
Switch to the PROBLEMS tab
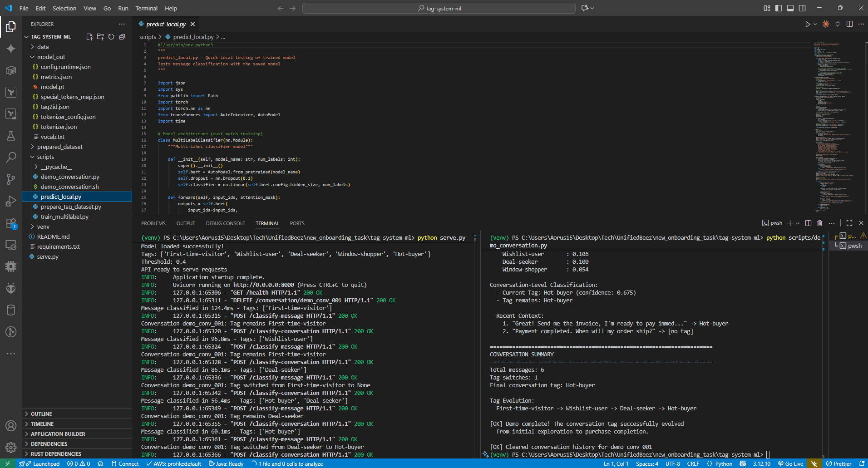pos(153,223)
